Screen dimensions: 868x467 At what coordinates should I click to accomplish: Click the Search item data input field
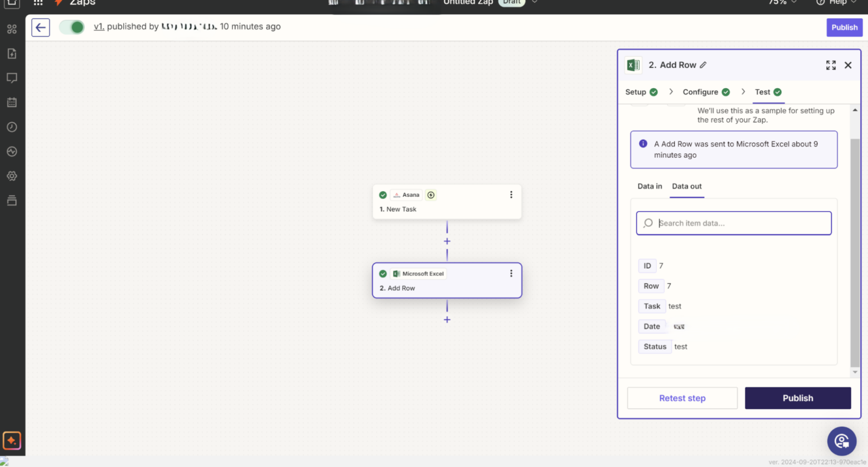click(733, 223)
